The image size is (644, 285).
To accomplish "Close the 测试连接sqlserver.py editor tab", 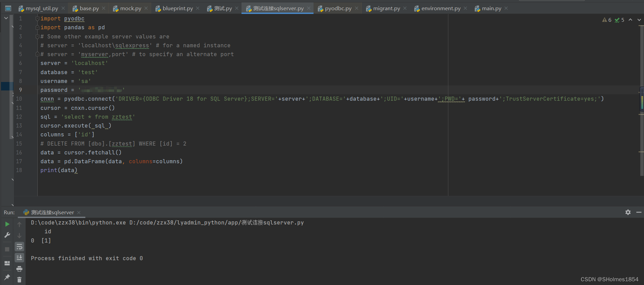I will (309, 9).
